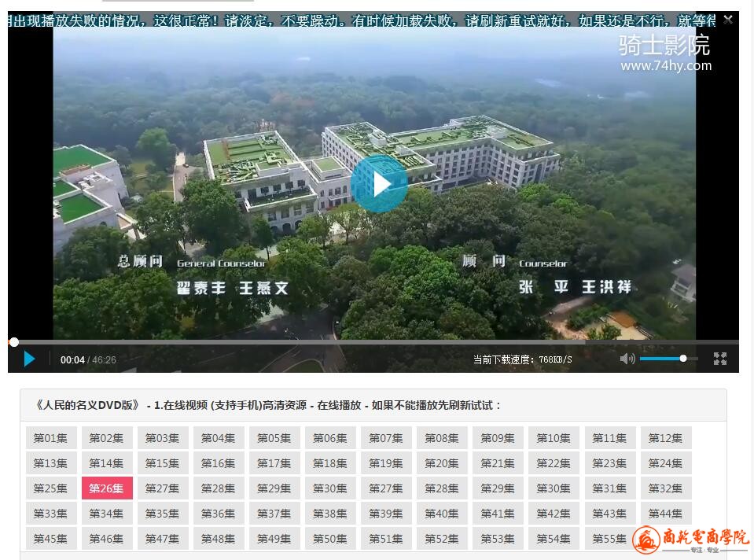Open episode 第21集

[498, 462]
